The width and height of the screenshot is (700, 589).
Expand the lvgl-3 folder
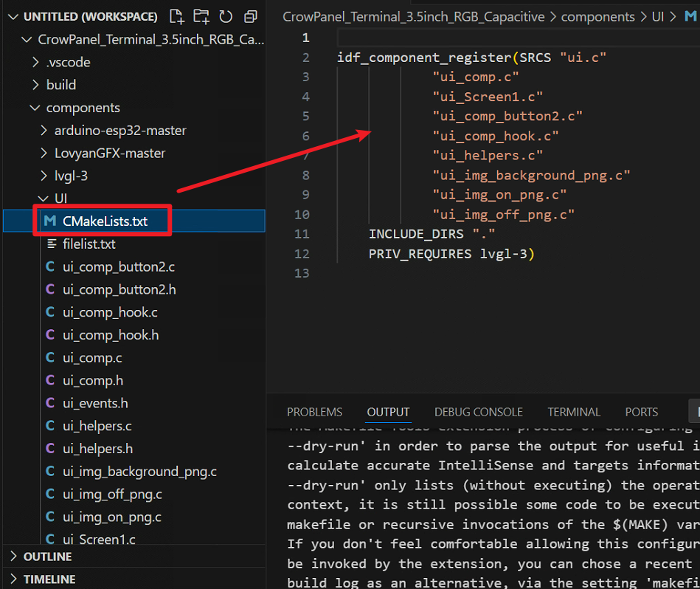(x=44, y=176)
